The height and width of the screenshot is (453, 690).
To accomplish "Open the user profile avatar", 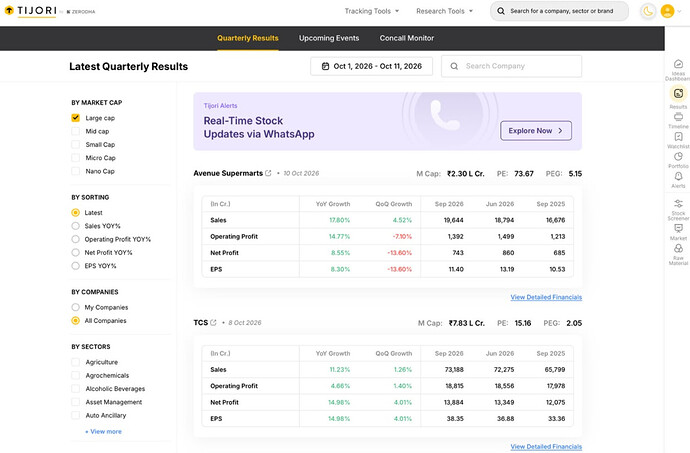I will point(667,11).
